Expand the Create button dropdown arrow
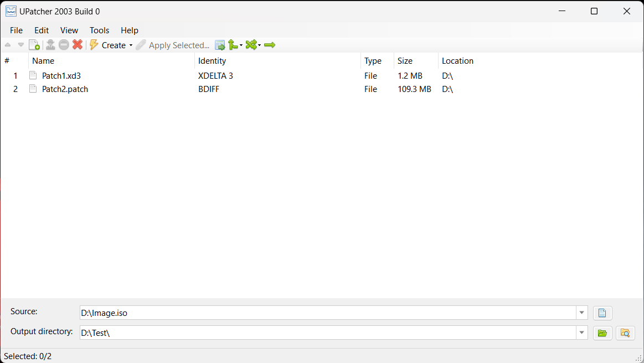Image resolution: width=644 pixels, height=363 pixels. point(131,45)
